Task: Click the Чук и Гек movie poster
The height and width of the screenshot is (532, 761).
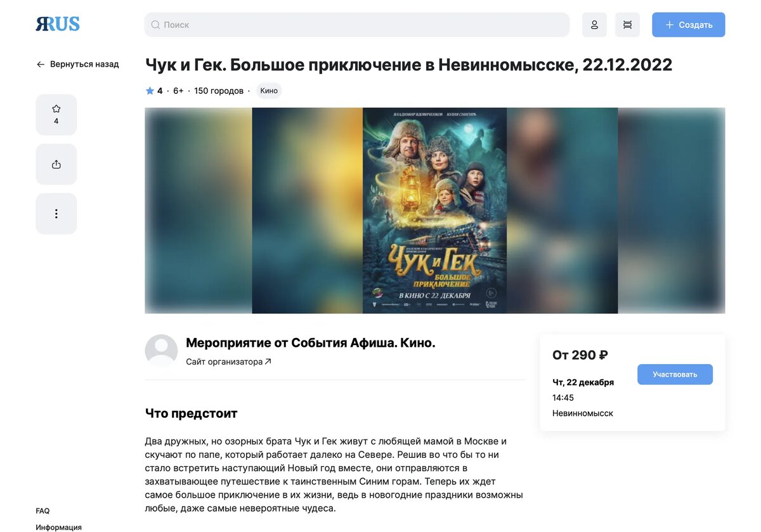Action: coord(434,211)
